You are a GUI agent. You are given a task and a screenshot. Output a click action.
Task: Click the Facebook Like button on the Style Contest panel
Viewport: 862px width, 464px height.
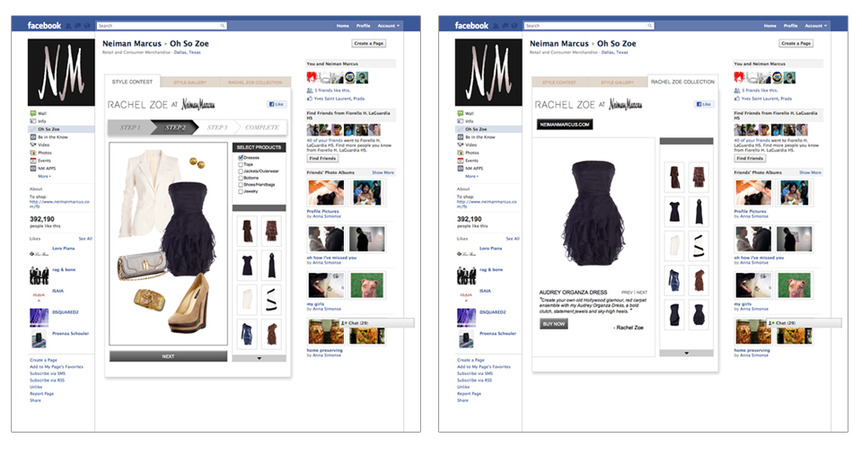276,104
